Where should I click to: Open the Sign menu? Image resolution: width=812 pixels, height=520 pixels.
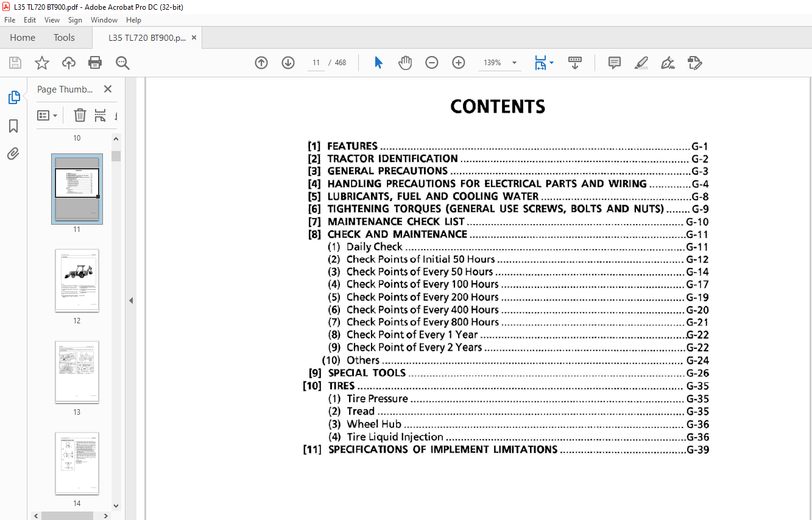coord(75,20)
